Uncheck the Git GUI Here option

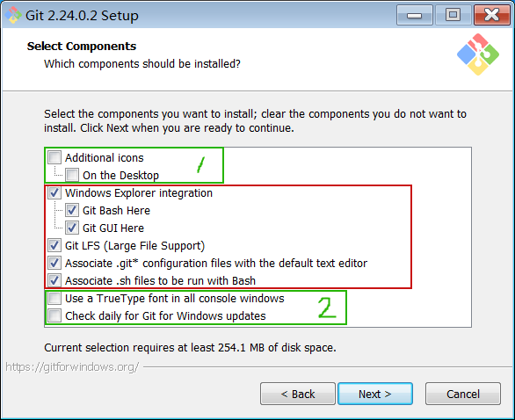click(x=72, y=228)
